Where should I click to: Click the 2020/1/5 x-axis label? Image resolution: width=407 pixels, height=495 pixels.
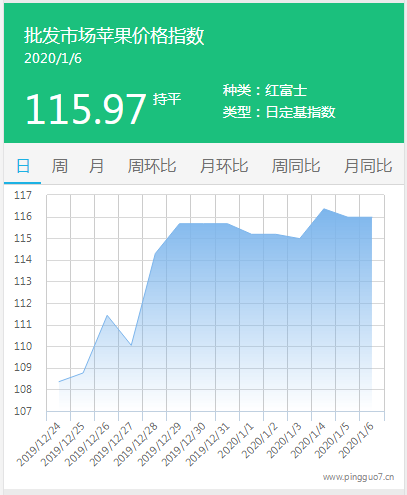tap(331, 441)
